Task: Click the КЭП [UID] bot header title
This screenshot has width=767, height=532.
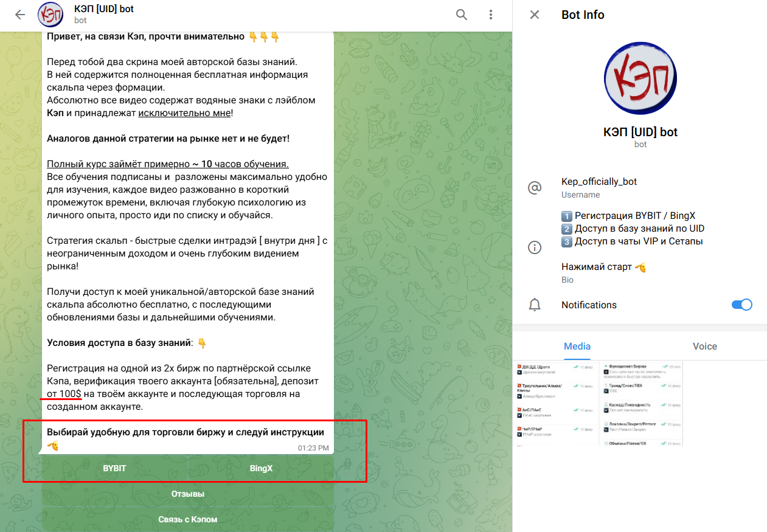Action: coord(104,9)
